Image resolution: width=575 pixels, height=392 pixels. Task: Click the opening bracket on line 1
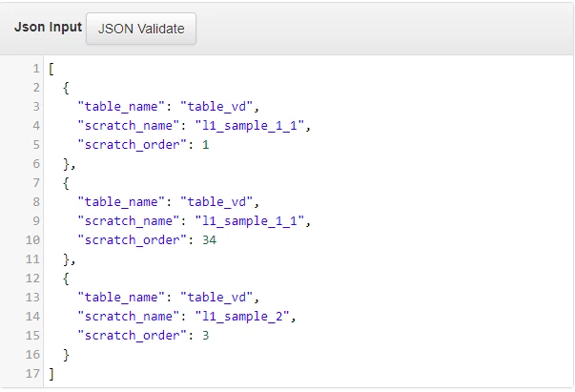pyautogui.click(x=51, y=69)
